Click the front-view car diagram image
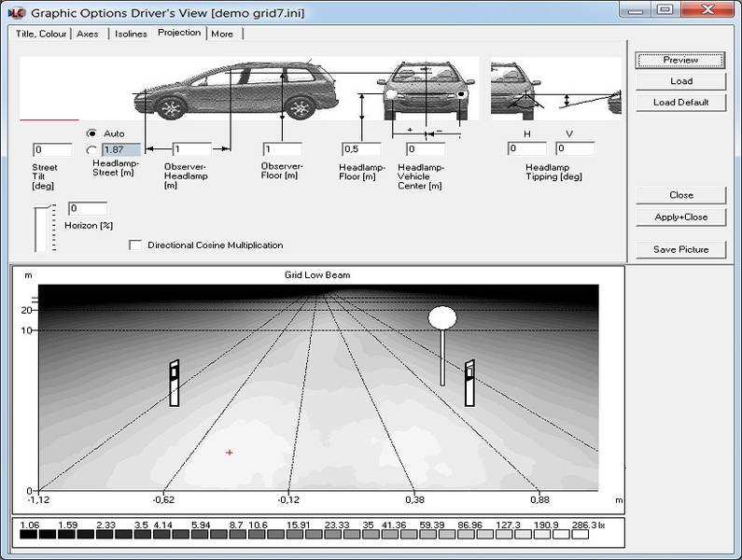742x560 pixels. pyautogui.click(x=426, y=91)
